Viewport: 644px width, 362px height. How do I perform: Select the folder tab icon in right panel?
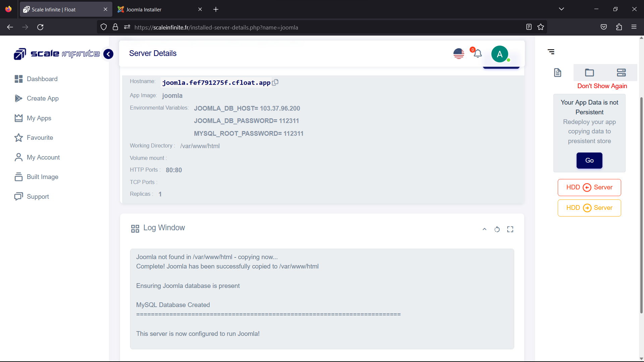click(589, 72)
